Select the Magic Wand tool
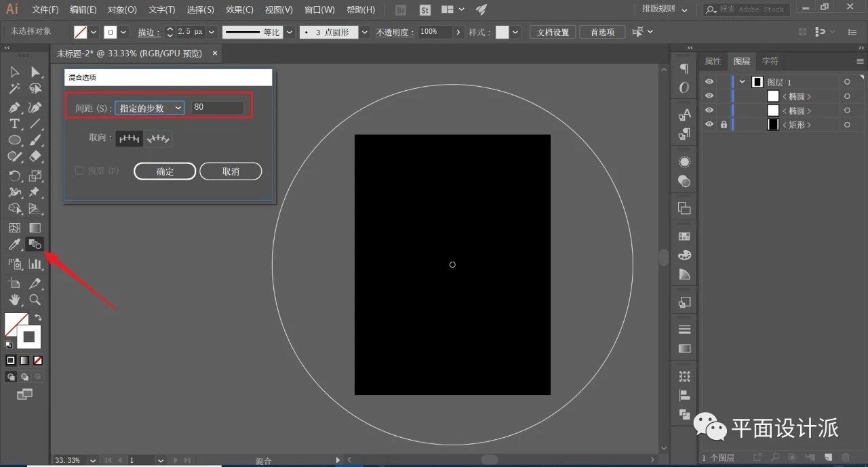This screenshot has height=467, width=868. pos(14,89)
